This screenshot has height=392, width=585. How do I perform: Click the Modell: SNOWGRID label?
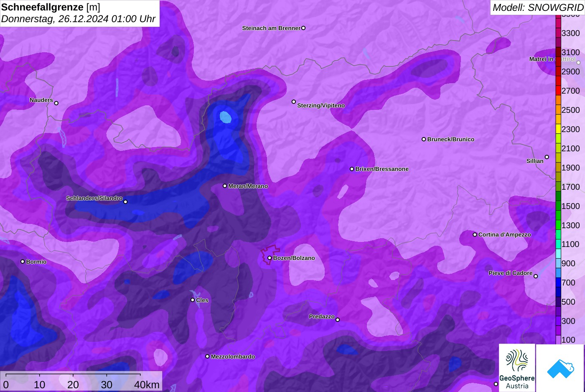tap(538, 7)
